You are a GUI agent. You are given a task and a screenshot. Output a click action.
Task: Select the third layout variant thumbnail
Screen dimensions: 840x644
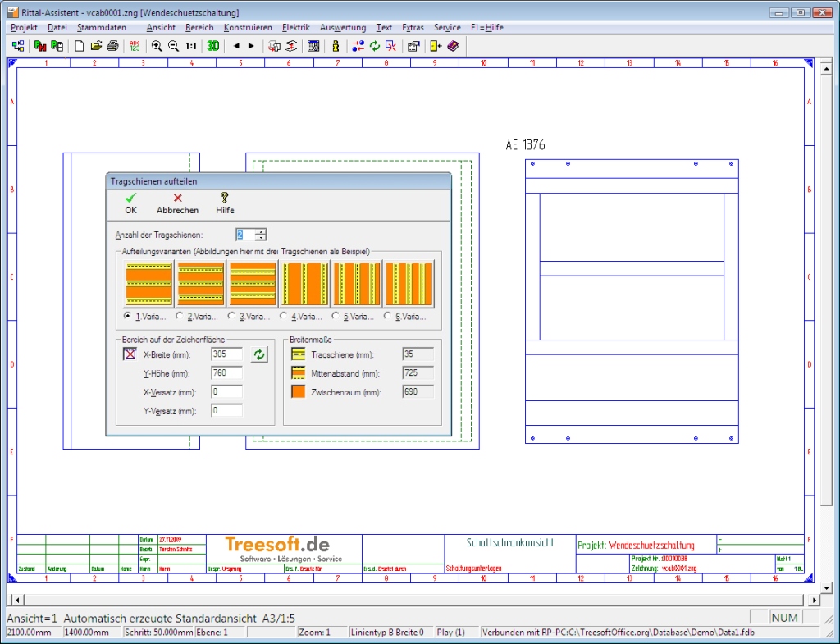pos(253,284)
